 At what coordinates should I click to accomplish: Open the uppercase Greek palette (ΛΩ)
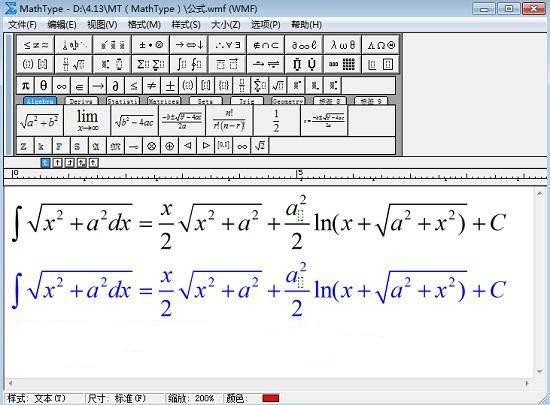(381, 45)
